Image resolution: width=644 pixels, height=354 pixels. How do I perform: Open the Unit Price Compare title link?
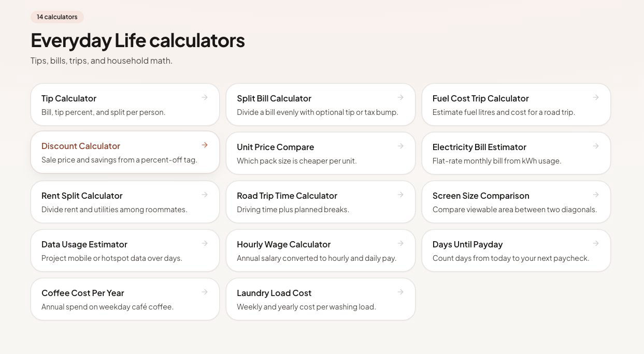[x=275, y=147]
